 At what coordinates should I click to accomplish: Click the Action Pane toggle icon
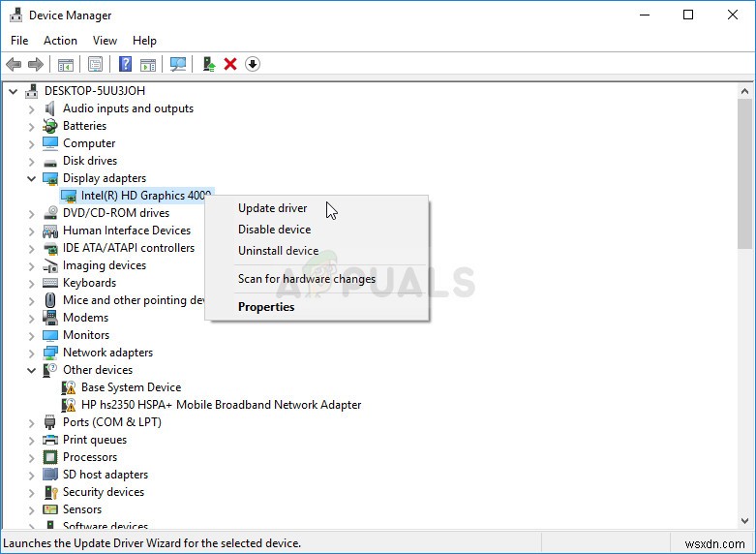[x=148, y=64]
